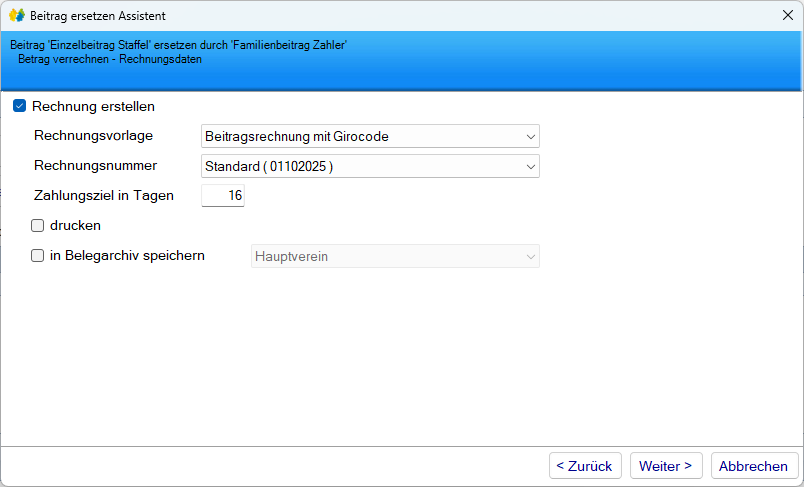
Task: Close the Beitrag ersetzen Assistent window
Action: 786,16
